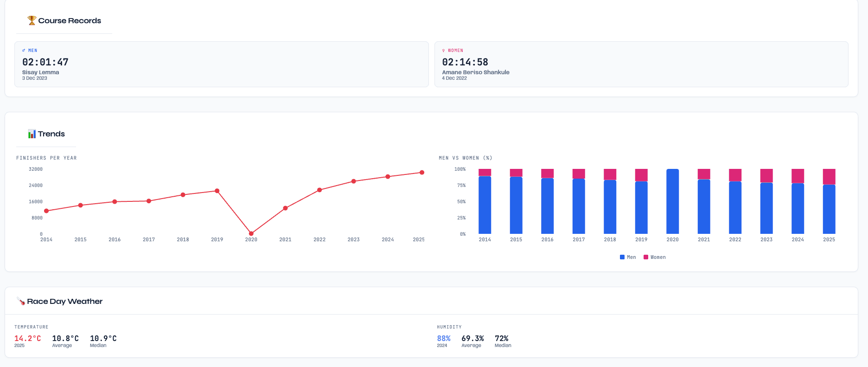This screenshot has width=868, height=367.
Task: Click the 72% median humidity value
Action: click(502, 338)
